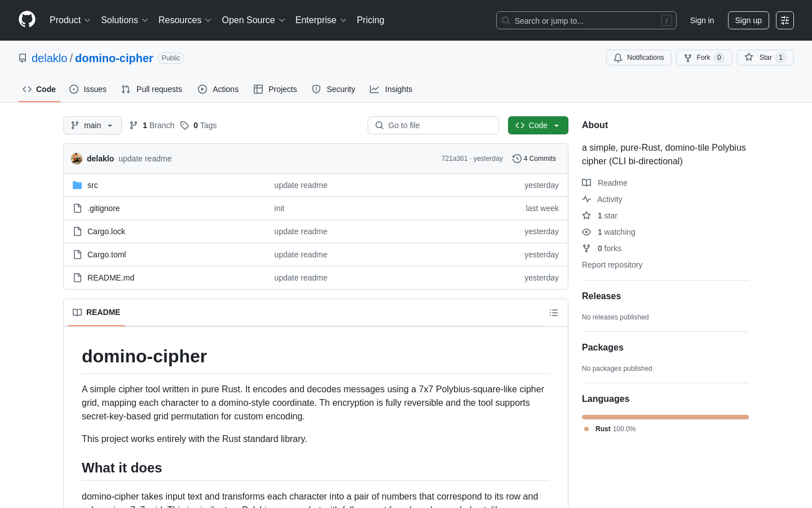Click the Activity pulse icon
Screen dimensions: 812x508
586,199
